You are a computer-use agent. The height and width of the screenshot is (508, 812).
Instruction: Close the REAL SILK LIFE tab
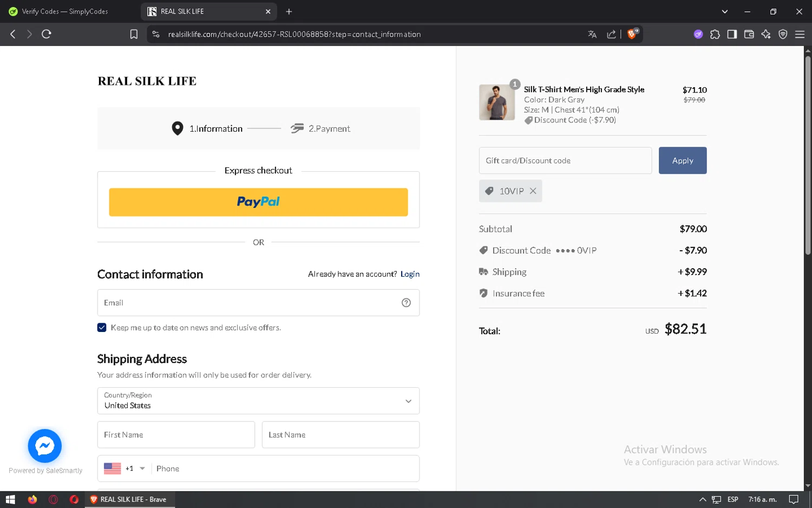click(268, 11)
